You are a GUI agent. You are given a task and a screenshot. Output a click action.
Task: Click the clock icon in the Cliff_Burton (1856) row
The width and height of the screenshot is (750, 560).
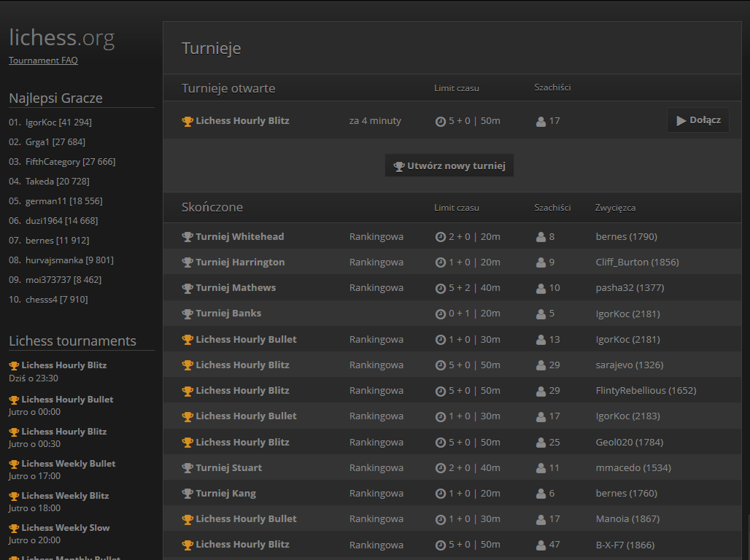click(441, 262)
